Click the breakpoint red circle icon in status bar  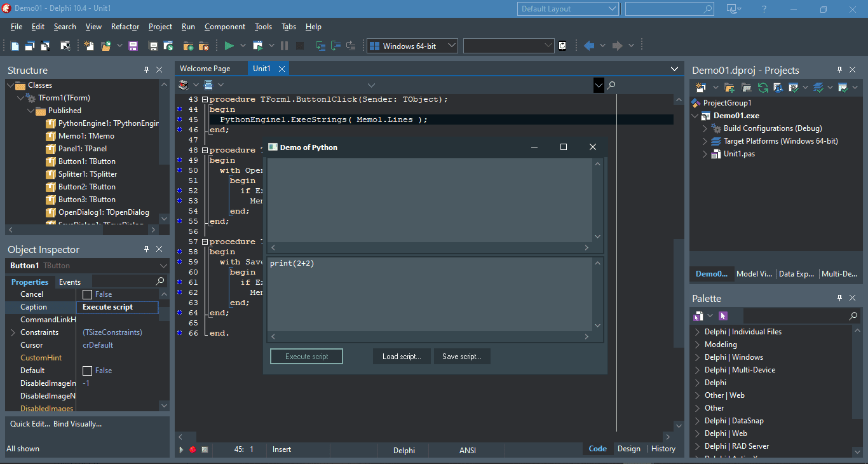pos(193,449)
